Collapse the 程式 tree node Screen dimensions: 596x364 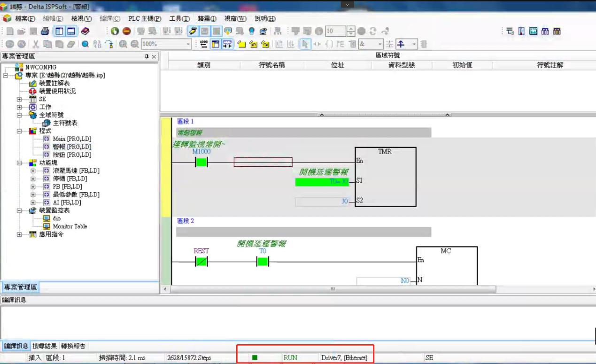[x=19, y=131]
